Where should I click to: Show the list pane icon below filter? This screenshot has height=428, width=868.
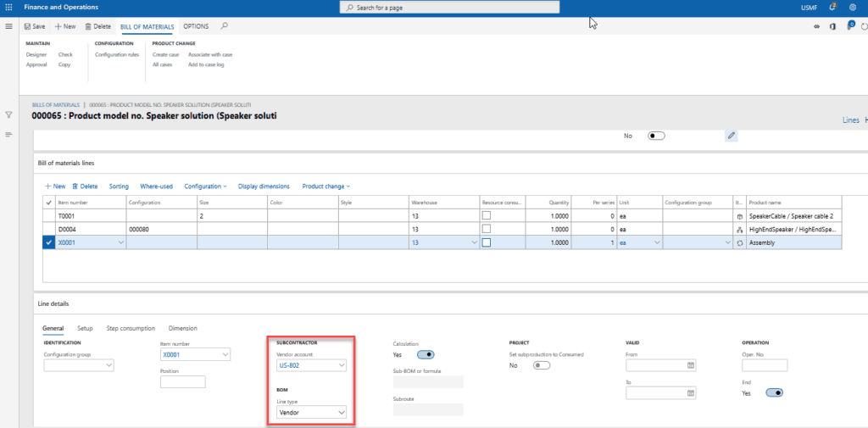coord(8,135)
